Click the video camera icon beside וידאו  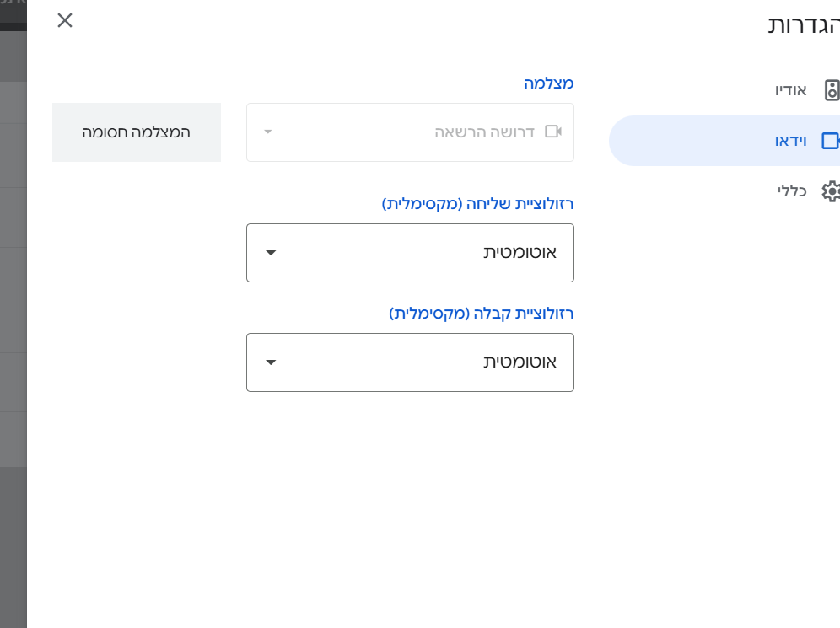[831, 141]
